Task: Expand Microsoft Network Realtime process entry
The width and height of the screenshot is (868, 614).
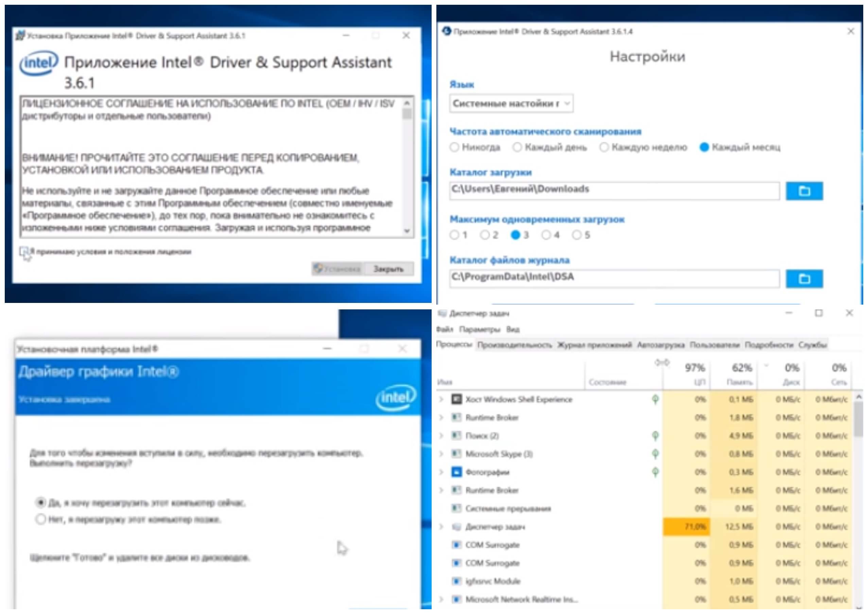Action: click(x=441, y=599)
